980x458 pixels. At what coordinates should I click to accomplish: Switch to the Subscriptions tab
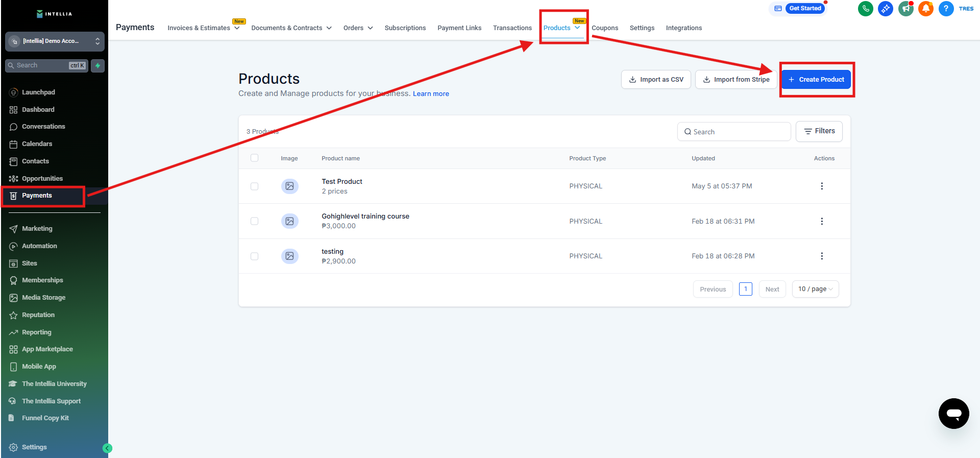pyautogui.click(x=405, y=28)
